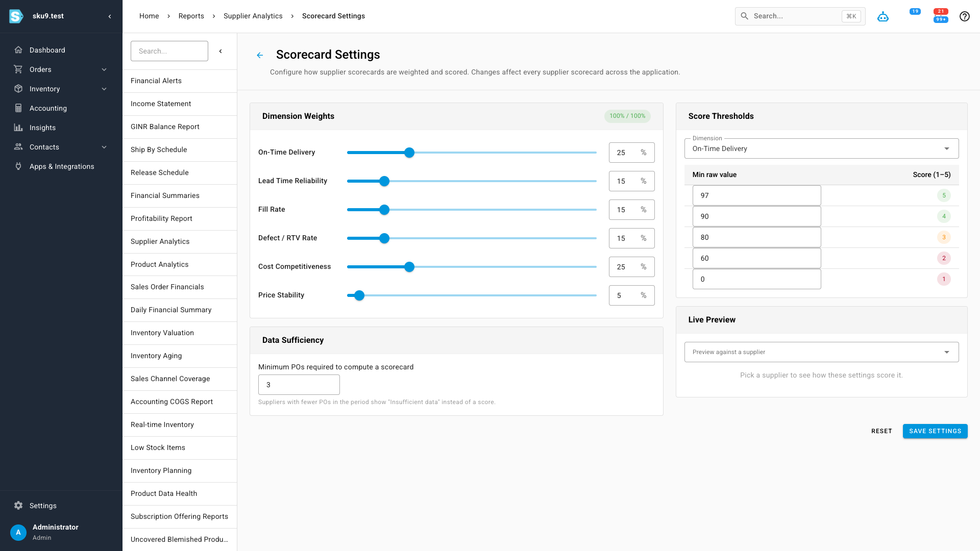Expand the Orders menu
Image resolution: width=980 pixels, height=551 pixels.
tap(104, 69)
